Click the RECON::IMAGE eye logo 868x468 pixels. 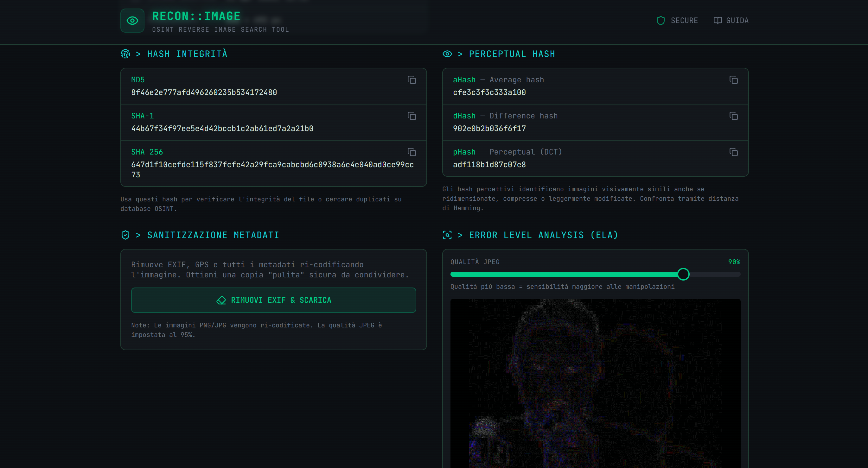132,21
